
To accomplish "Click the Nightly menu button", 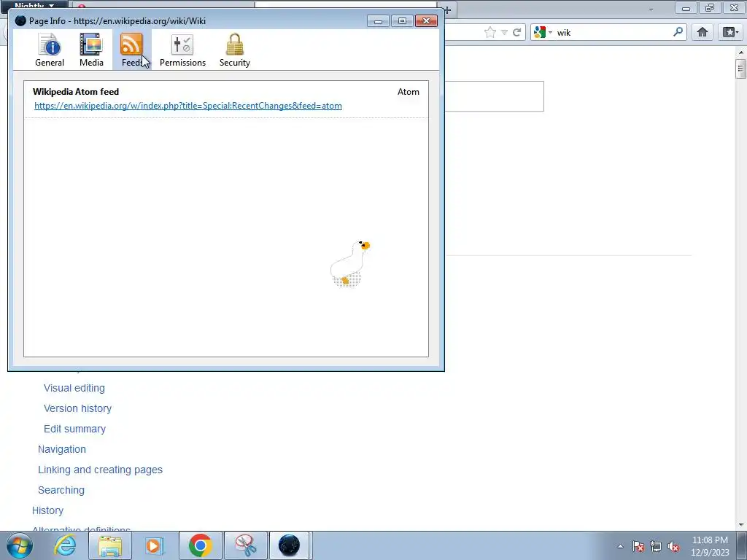I will [x=34, y=5].
